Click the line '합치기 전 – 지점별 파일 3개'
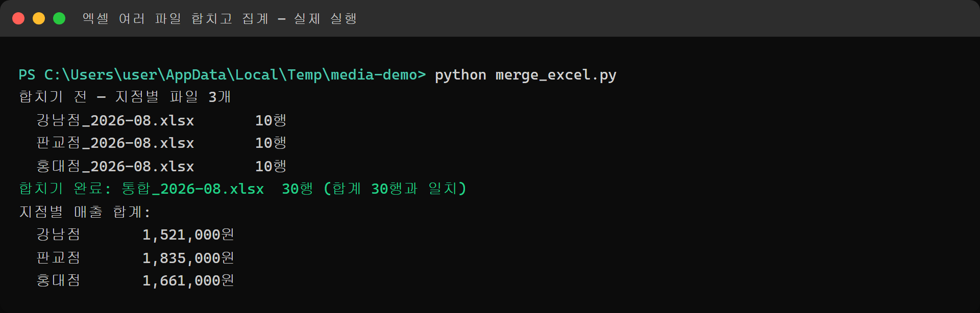Image resolution: width=980 pixels, height=313 pixels. click(x=125, y=97)
